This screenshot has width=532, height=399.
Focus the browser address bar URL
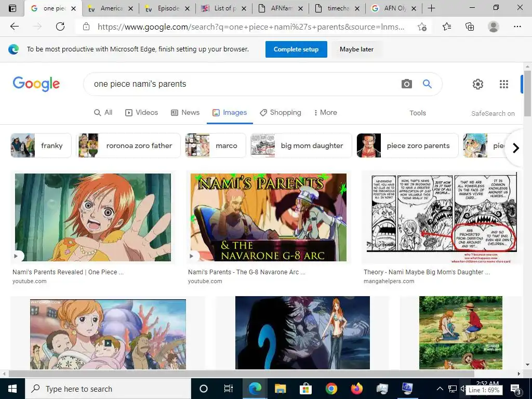tap(251, 27)
